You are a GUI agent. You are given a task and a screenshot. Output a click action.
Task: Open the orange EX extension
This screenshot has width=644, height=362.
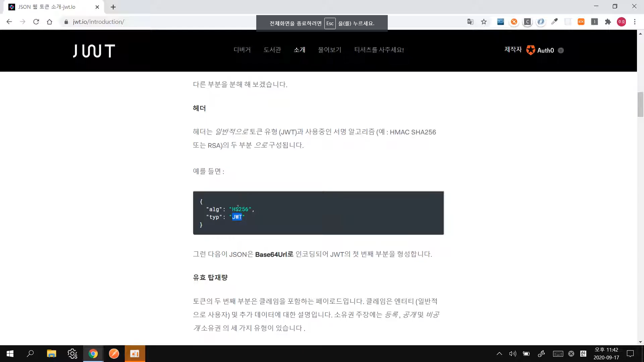[581, 22]
